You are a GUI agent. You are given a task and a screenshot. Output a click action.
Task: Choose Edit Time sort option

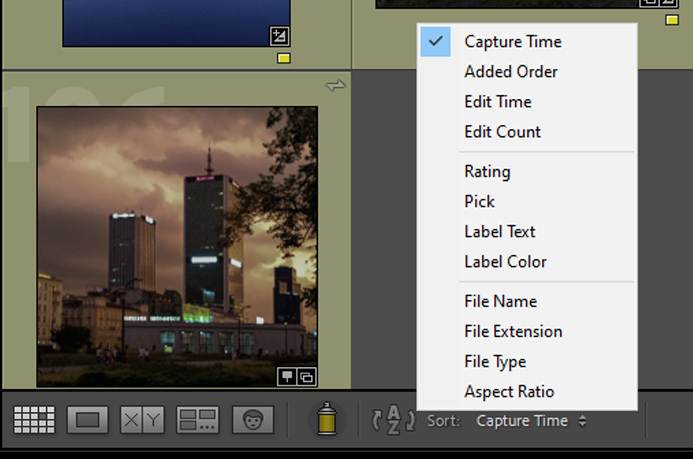tap(527, 102)
